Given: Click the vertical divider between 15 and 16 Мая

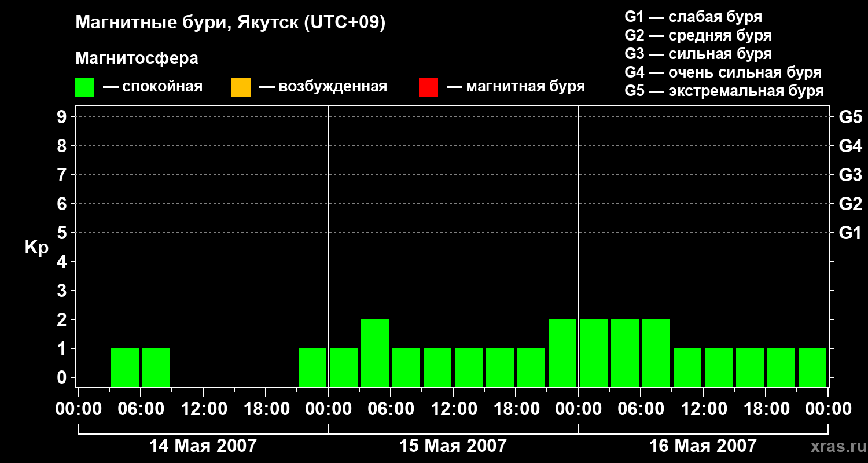Looking at the screenshot, I should coord(578,246).
